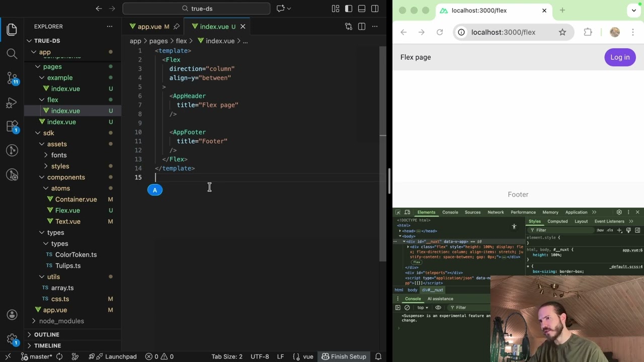Click Launchpad in the status bar

click(113, 356)
